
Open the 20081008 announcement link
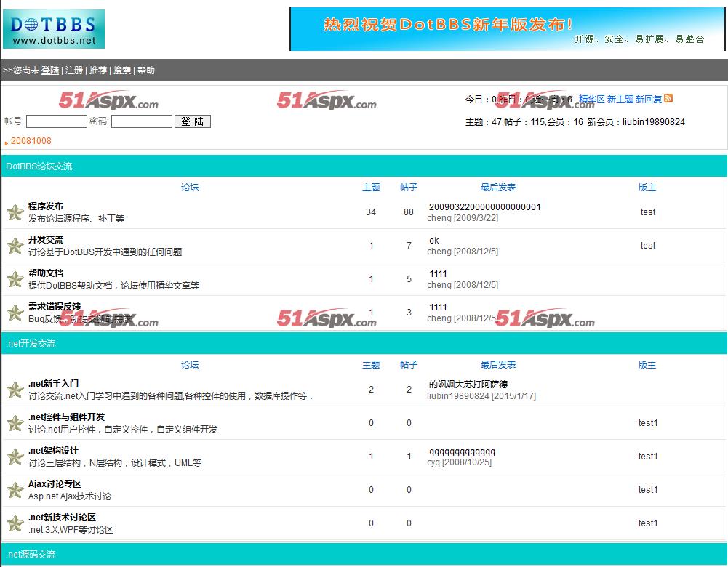pos(31,141)
